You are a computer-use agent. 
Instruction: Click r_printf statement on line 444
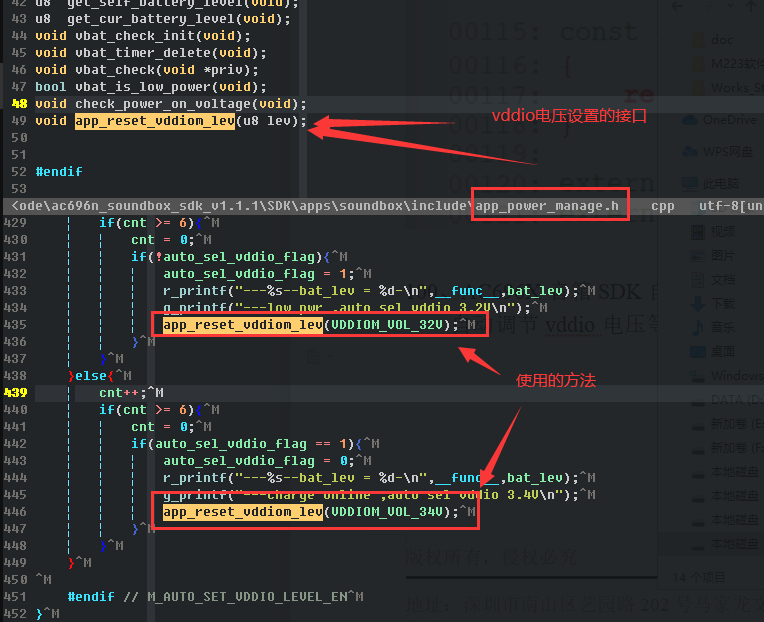click(x=371, y=478)
